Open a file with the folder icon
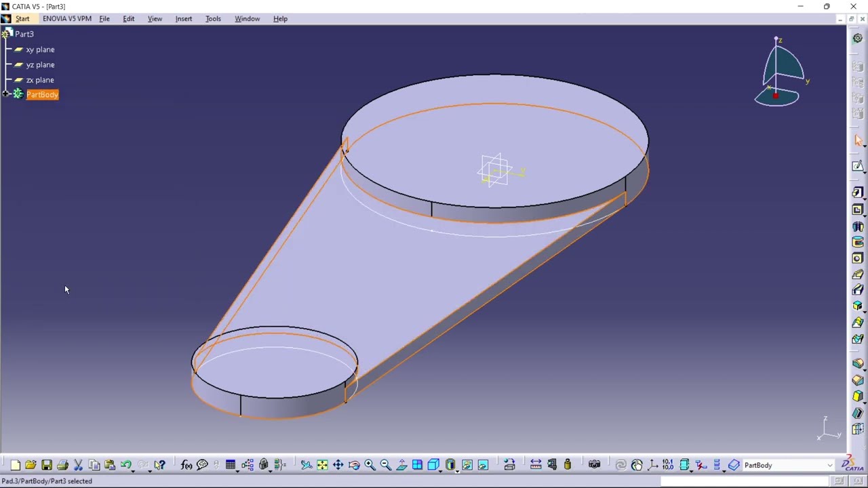This screenshot has height=488, width=868. click(31, 465)
